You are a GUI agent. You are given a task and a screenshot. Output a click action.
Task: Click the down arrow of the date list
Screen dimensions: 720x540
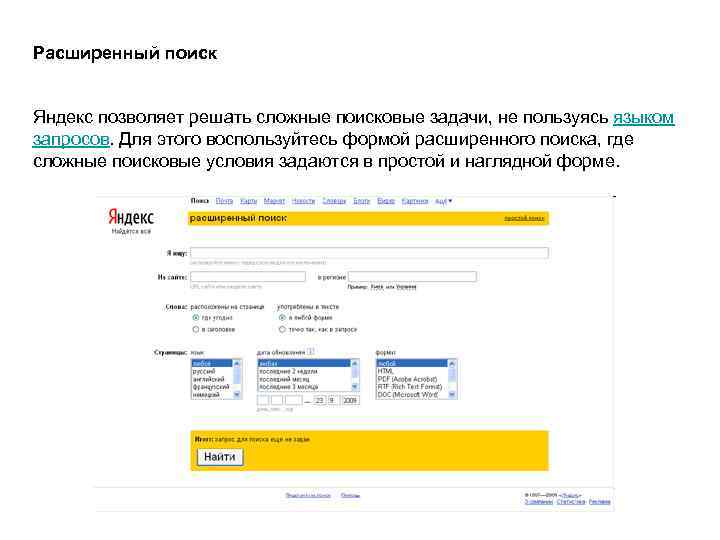pos(354,387)
